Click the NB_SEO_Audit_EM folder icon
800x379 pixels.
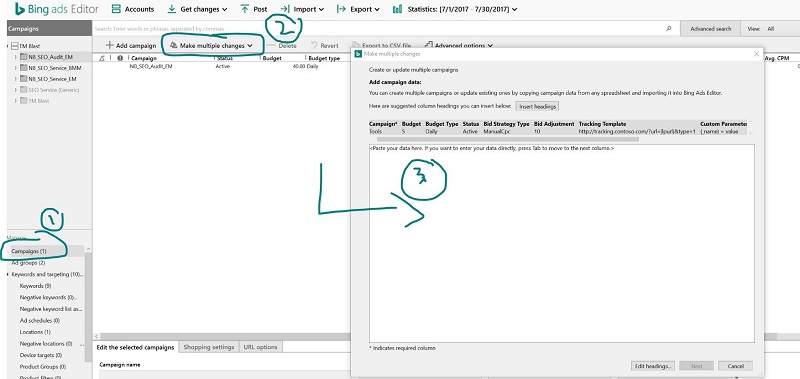(x=23, y=57)
